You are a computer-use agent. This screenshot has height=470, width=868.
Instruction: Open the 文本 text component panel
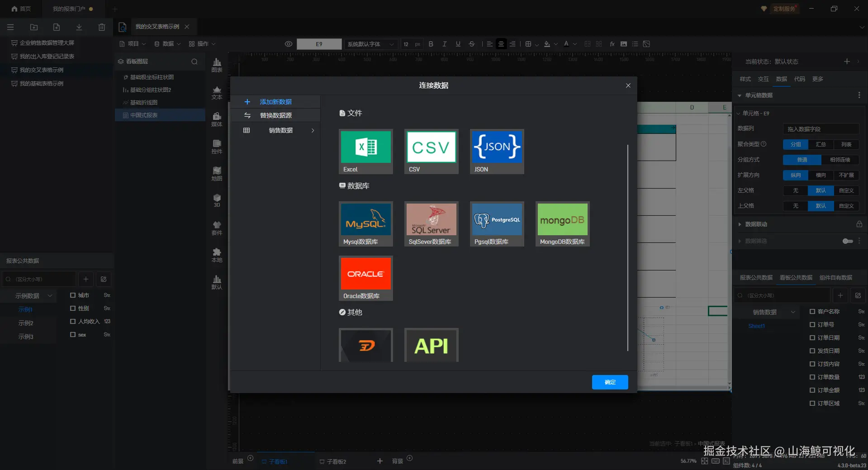pyautogui.click(x=217, y=92)
